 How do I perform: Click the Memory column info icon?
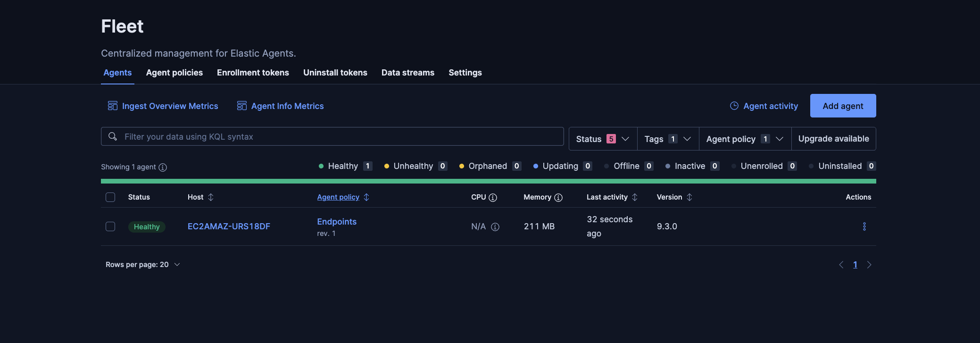pos(558,198)
